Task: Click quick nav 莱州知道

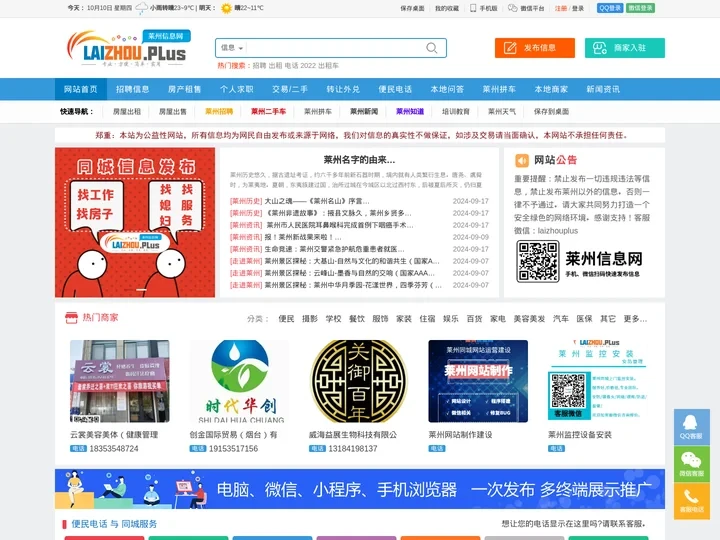Action: point(410,111)
